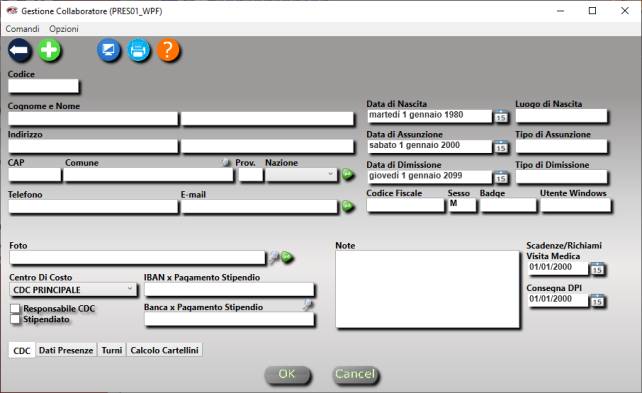The height and width of the screenshot is (393, 642).
Task: Open calendar for Data di Assunzione
Action: (x=501, y=147)
